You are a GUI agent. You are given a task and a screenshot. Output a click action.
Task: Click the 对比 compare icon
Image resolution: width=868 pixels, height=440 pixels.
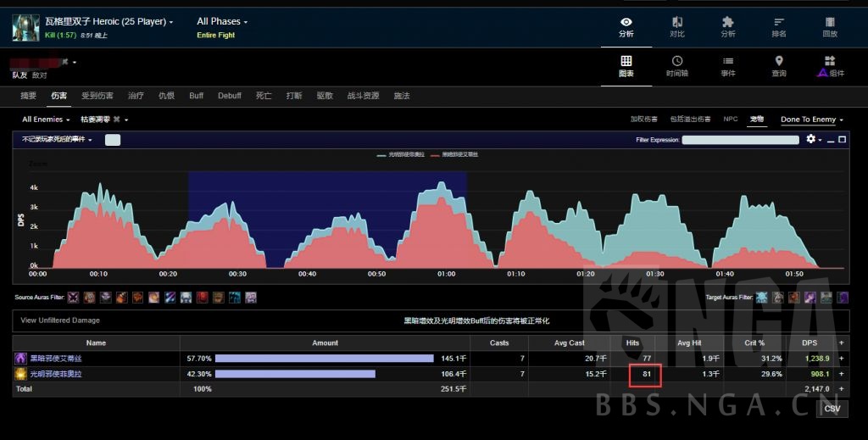pyautogui.click(x=677, y=26)
